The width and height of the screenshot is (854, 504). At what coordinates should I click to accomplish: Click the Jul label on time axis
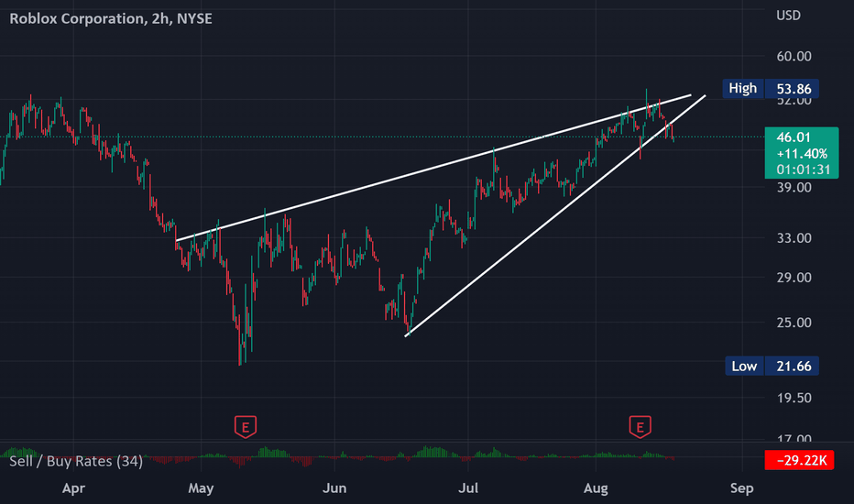point(468,488)
